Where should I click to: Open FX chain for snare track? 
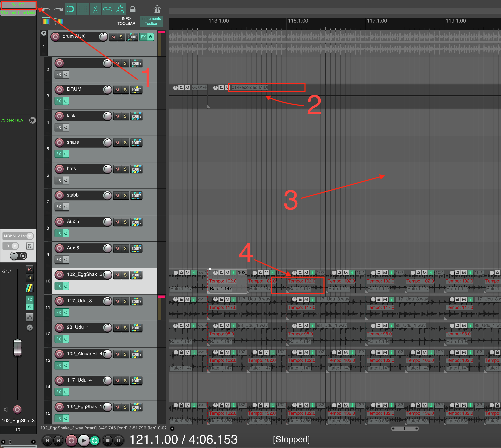tap(58, 154)
